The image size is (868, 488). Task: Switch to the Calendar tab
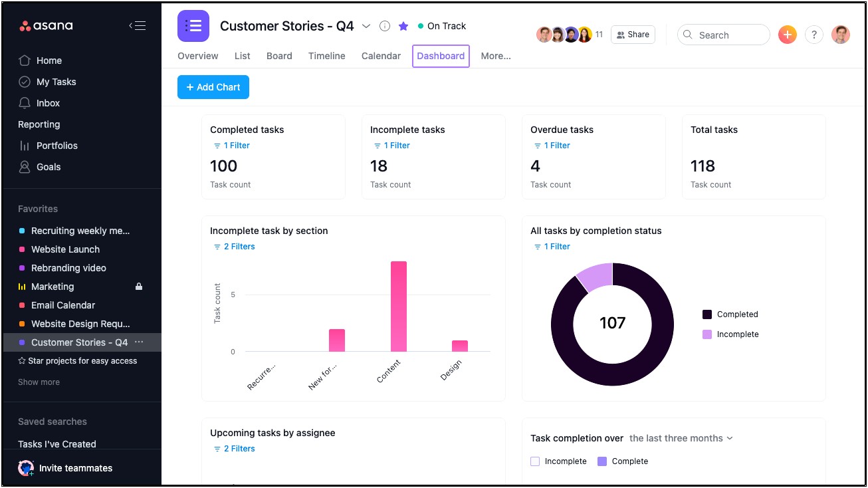coord(381,56)
